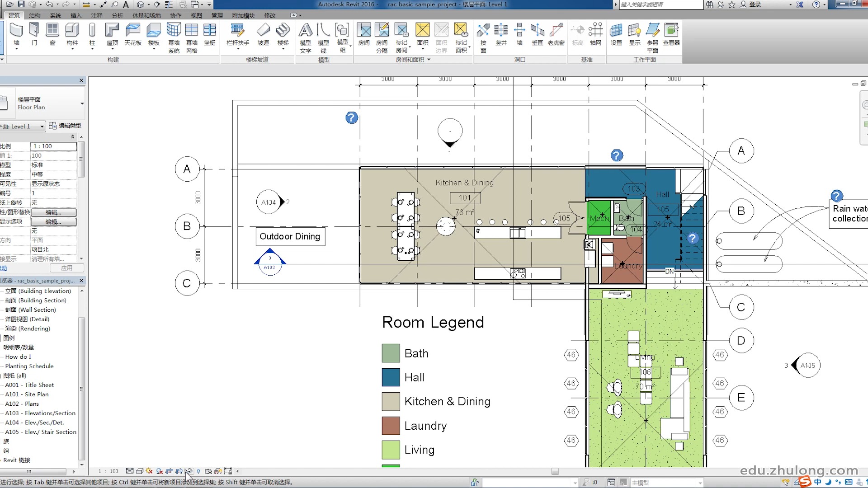The height and width of the screenshot is (488, 868).
Task: Open the 视图 (View) ribbon tab
Action: pos(196,15)
